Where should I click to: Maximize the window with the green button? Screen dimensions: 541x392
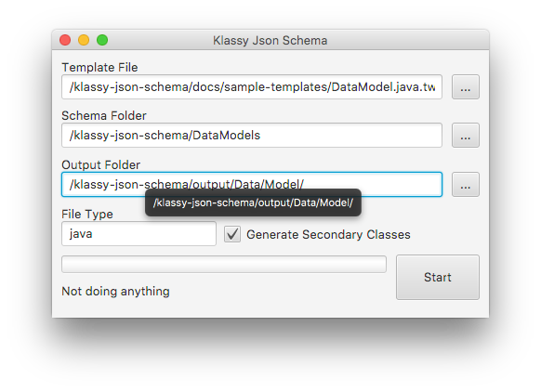click(102, 40)
